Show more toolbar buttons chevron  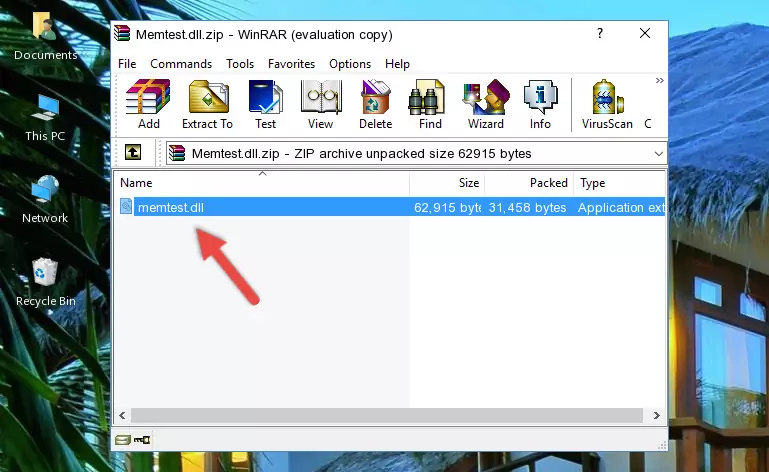coord(660,80)
